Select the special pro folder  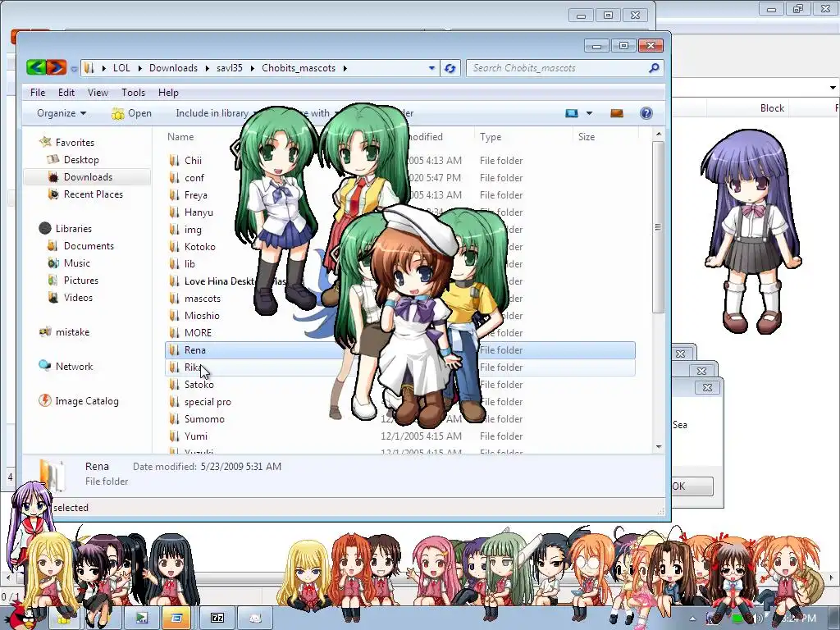point(208,402)
